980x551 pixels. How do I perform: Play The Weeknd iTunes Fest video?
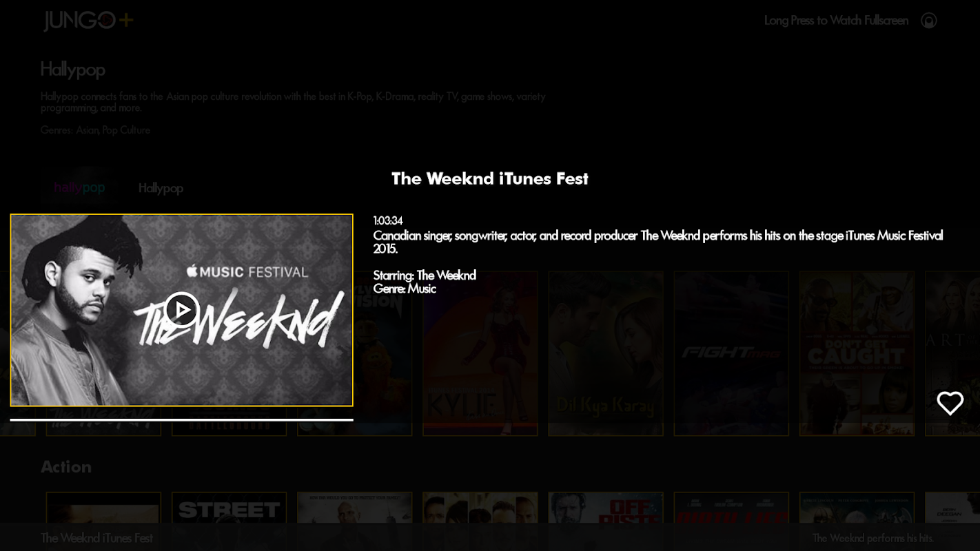click(182, 310)
